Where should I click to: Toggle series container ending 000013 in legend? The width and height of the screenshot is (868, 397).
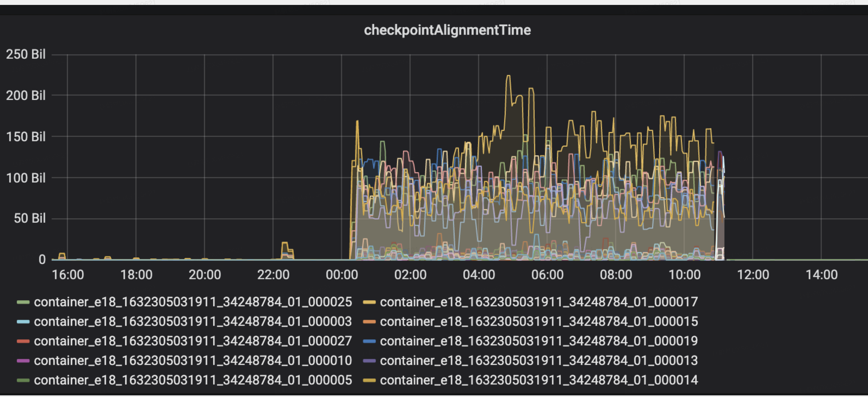(539, 361)
